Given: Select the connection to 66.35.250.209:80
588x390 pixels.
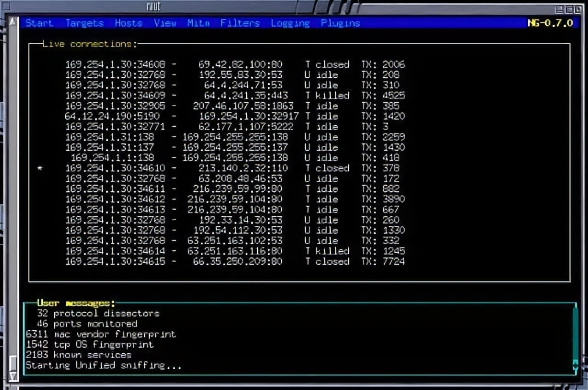Looking at the screenshot, I should pos(235,261).
